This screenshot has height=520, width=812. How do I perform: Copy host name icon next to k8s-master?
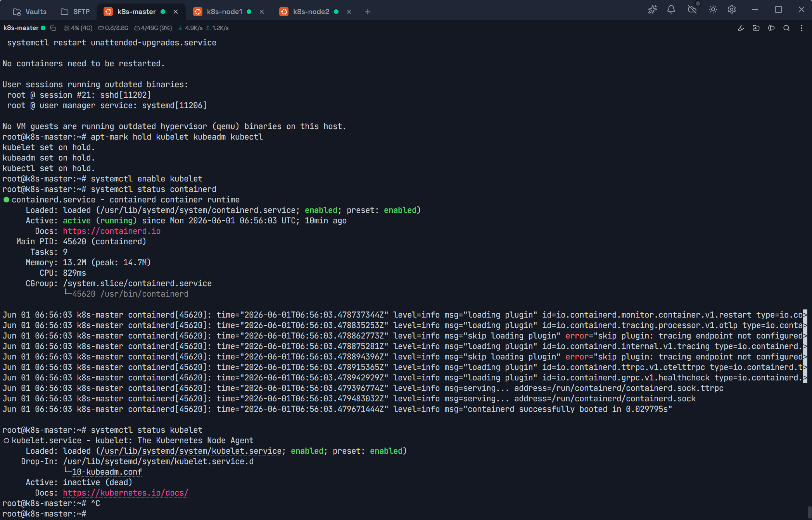53,28
